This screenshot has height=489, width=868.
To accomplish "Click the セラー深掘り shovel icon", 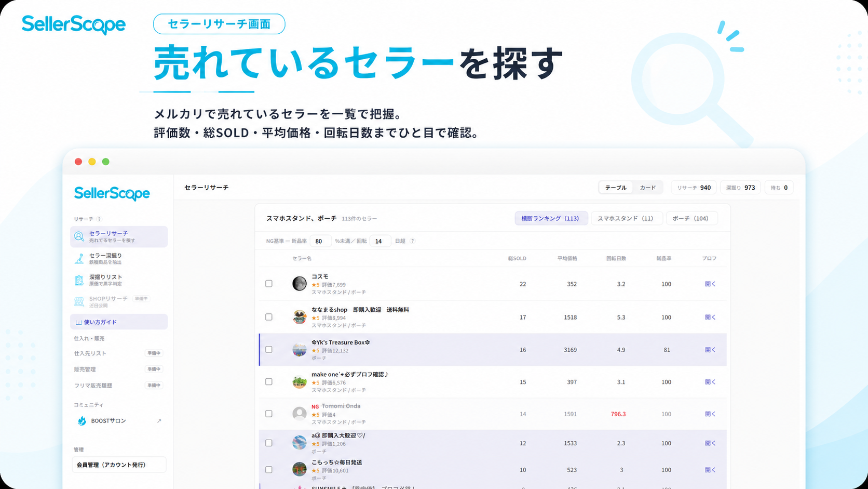I will [x=79, y=258].
